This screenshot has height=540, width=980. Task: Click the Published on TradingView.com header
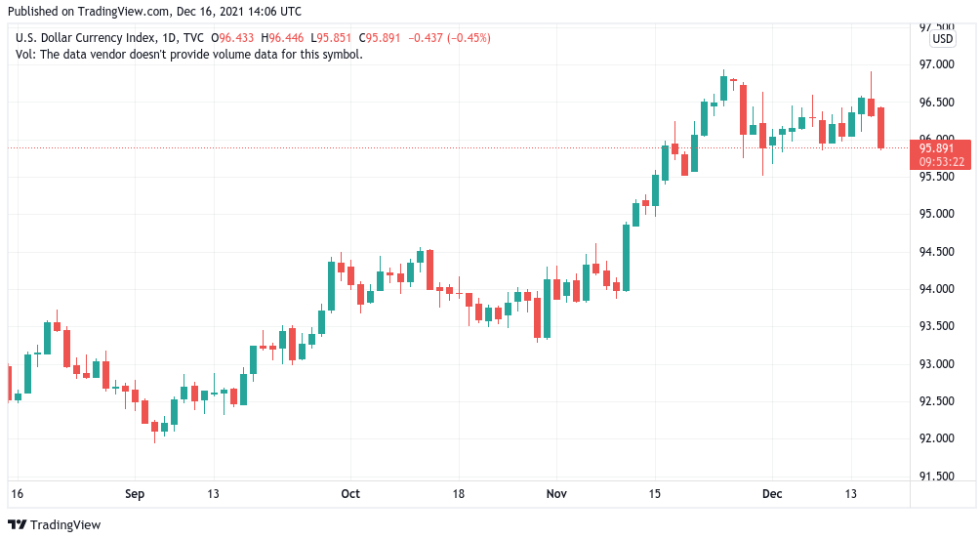153,12
